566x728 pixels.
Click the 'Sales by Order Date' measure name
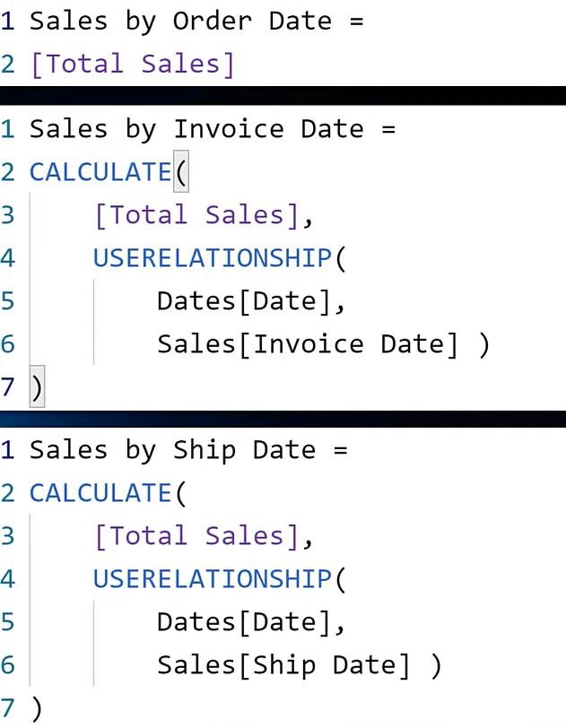pos(181,22)
